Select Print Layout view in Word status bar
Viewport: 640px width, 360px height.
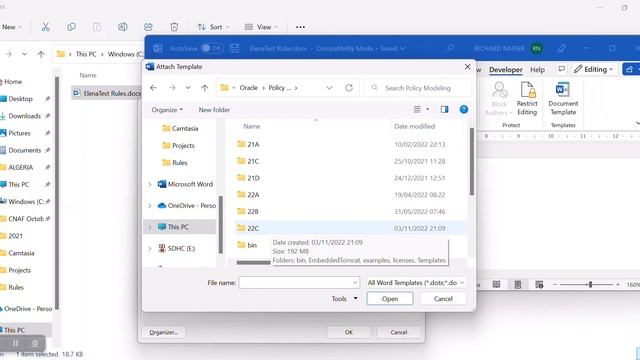tap(518, 284)
